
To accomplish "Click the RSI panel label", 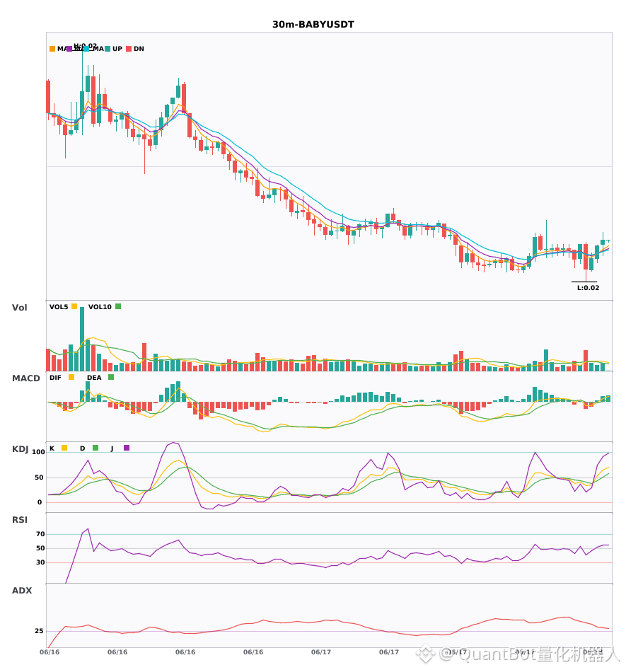I will [20, 520].
